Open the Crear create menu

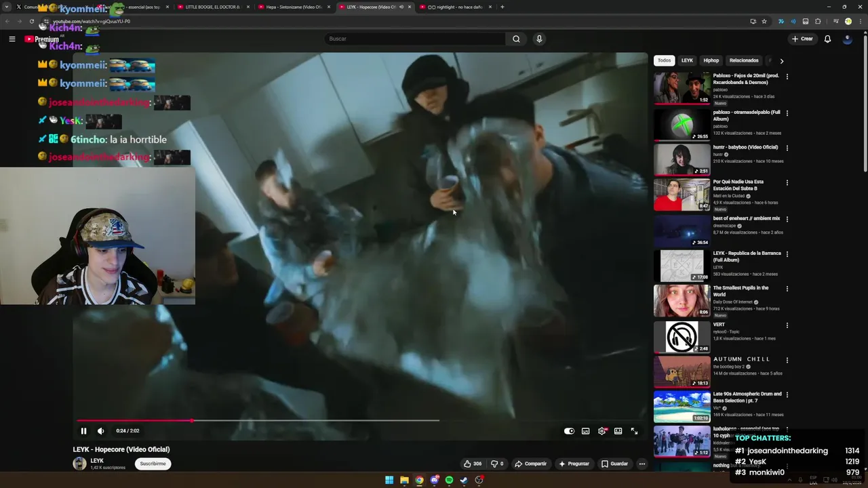pyautogui.click(x=802, y=39)
